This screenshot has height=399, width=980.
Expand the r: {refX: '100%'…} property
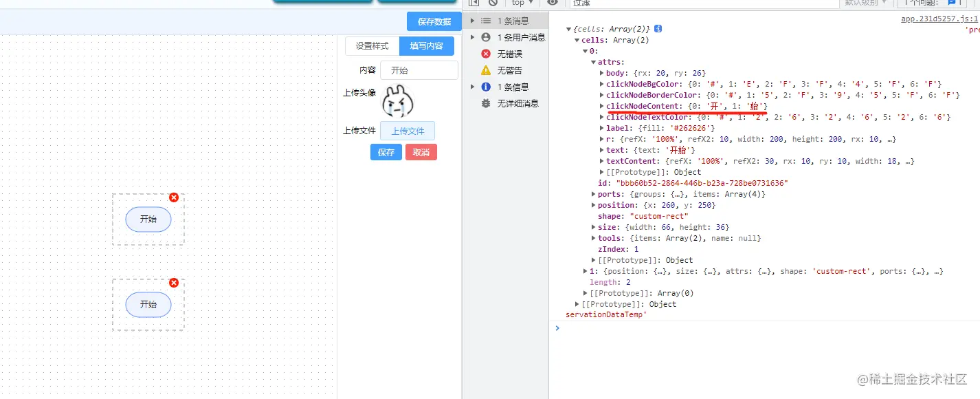coord(601,139)
